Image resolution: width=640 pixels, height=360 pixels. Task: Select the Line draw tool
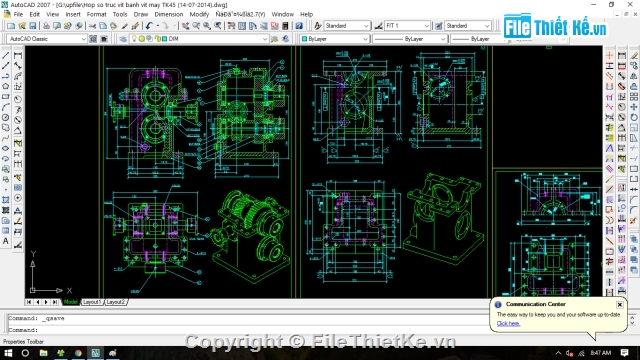point(6,55)
